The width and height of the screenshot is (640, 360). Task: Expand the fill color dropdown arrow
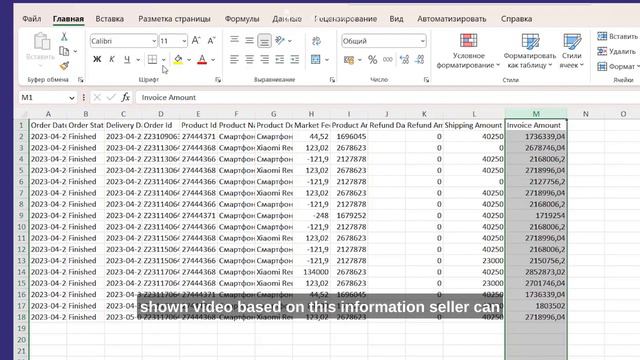(189, 60)
